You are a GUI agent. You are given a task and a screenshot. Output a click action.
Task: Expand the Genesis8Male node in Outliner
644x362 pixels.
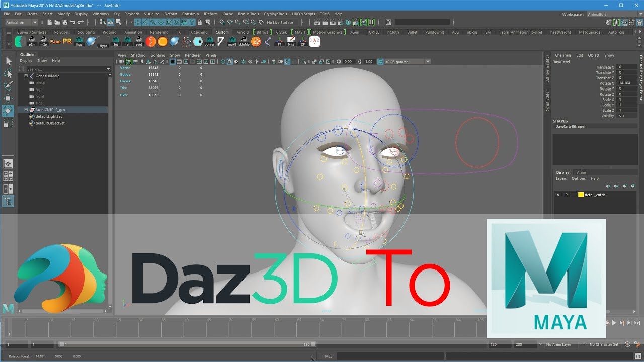click(x=26, y=76)
